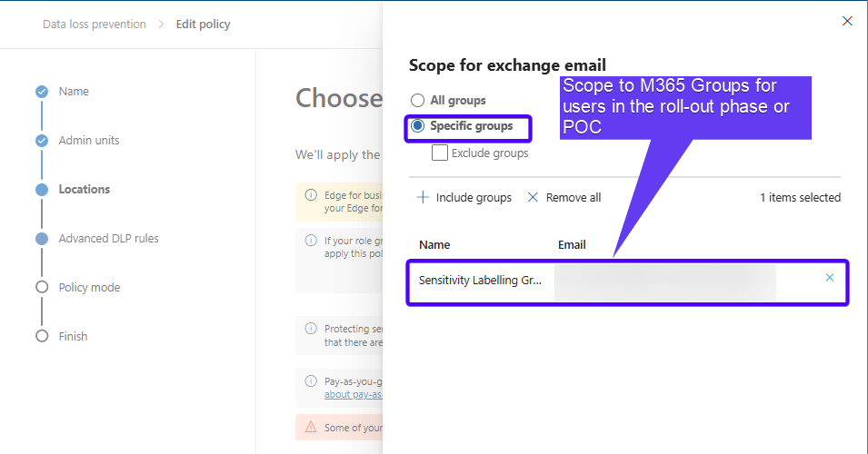
Task: Select the All groups radio option
Action: 417,100
